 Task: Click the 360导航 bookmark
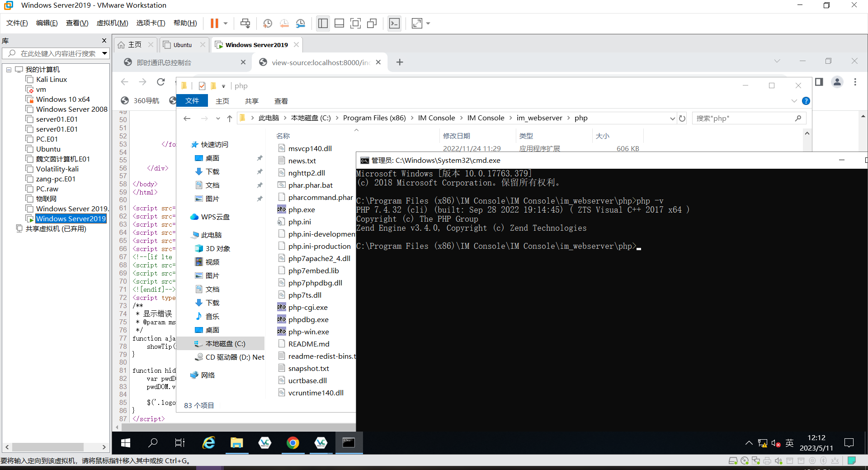coord(141,100)
